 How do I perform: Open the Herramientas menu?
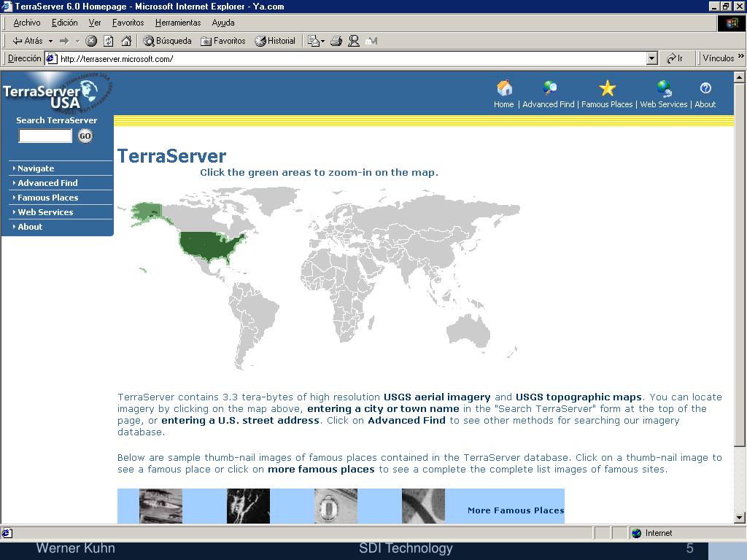coord(178,23)
